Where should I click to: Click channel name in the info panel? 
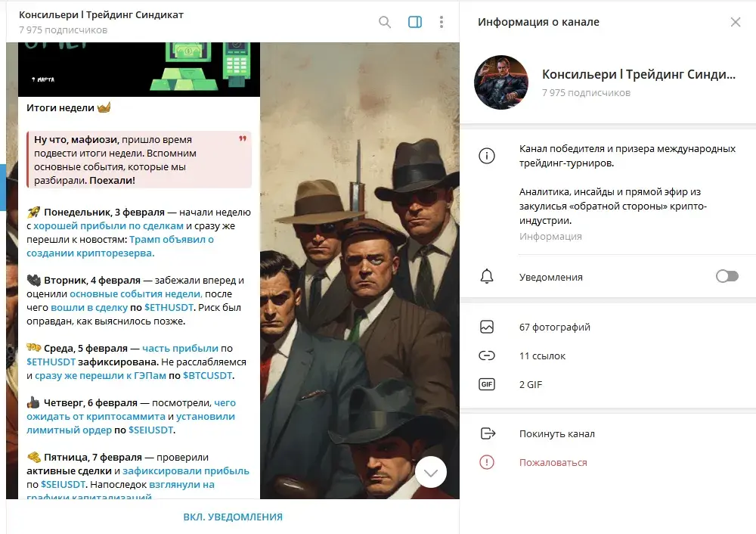(639, 74)
